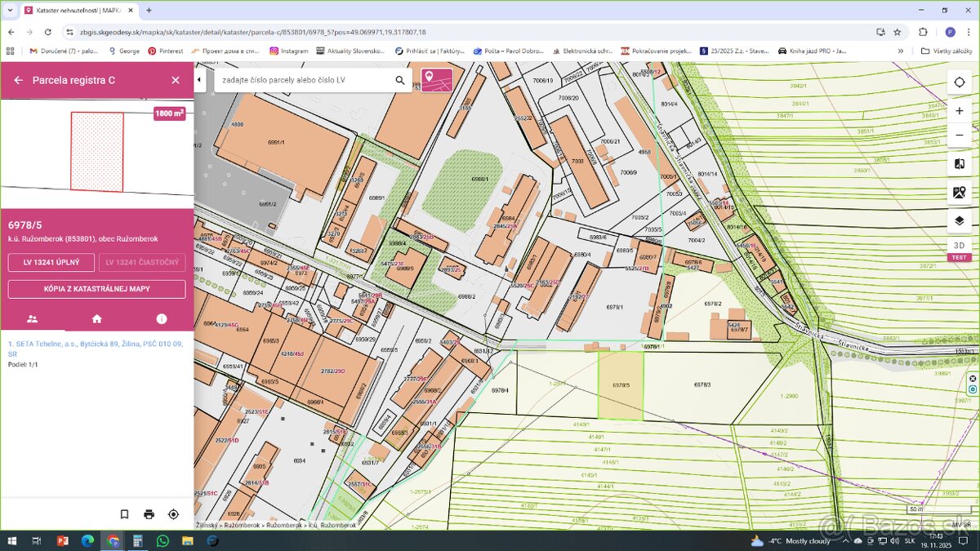Open LV 13241 ÚPLNÝ document

point(51,262)
